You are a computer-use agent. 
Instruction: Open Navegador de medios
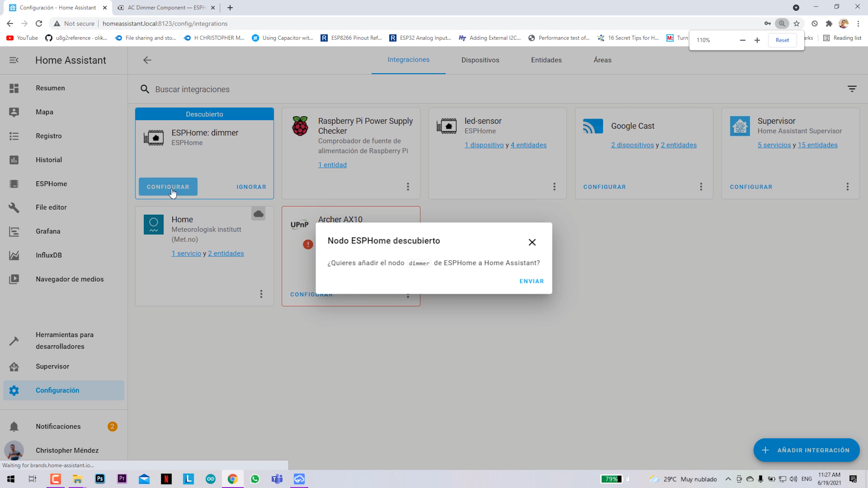click(14, 279)
